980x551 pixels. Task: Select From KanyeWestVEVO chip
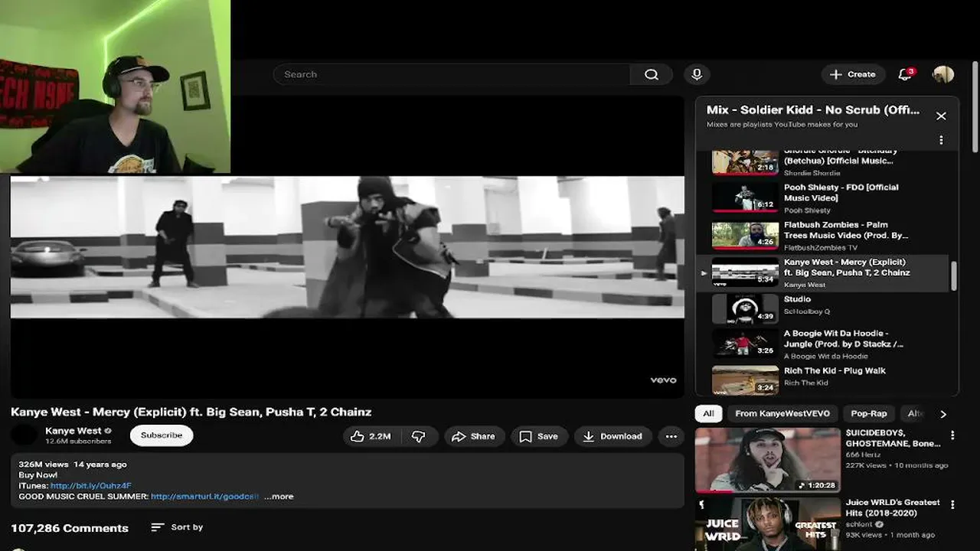[x=782, y=413]
